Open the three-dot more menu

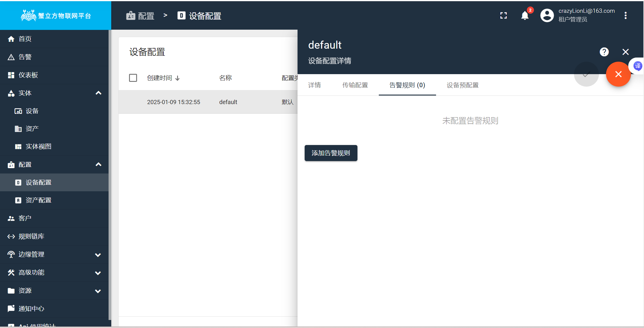[625, 15]
